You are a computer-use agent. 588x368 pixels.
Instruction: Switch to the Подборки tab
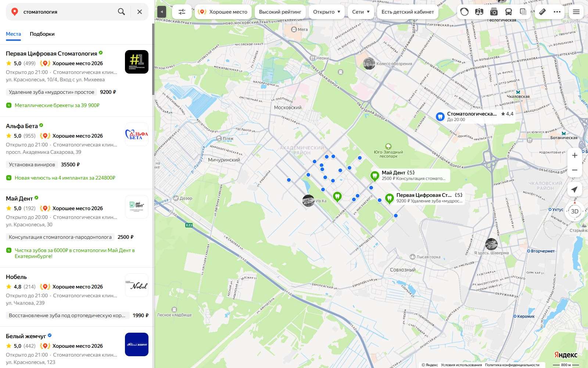[x=42, y=34]
